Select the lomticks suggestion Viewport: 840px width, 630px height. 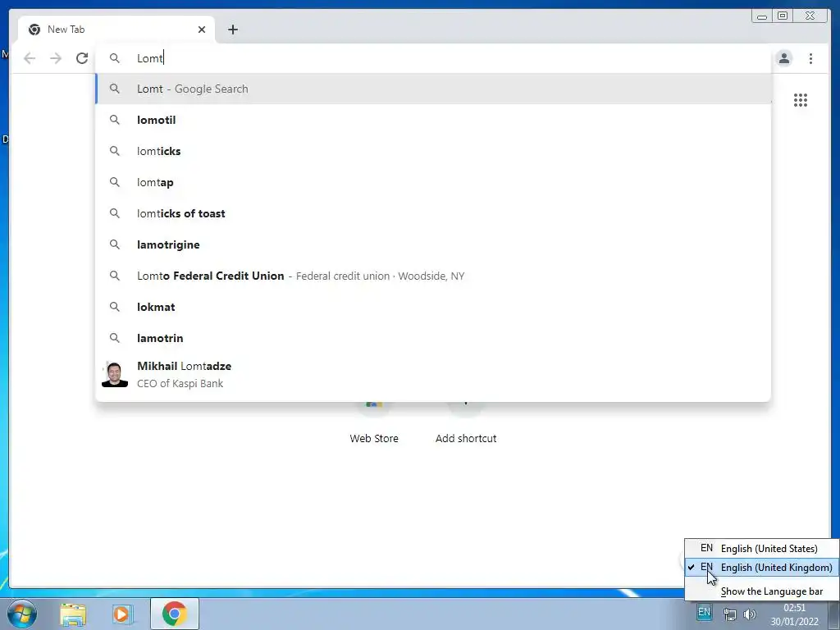pyautogui.click(x=433, y=151)
